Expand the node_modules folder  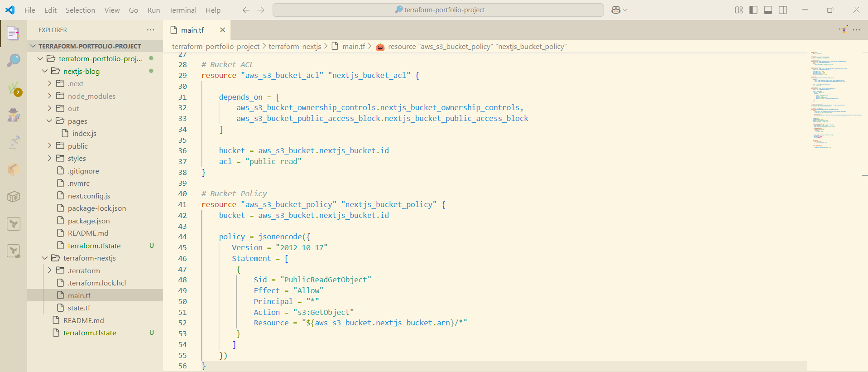click(49, 96)
